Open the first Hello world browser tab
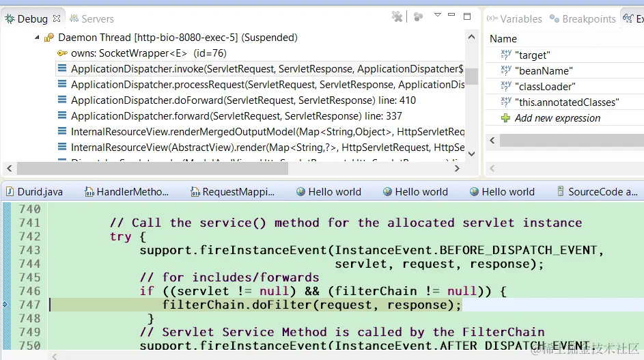This screenshot has width=644, height=360. point(328,192)
